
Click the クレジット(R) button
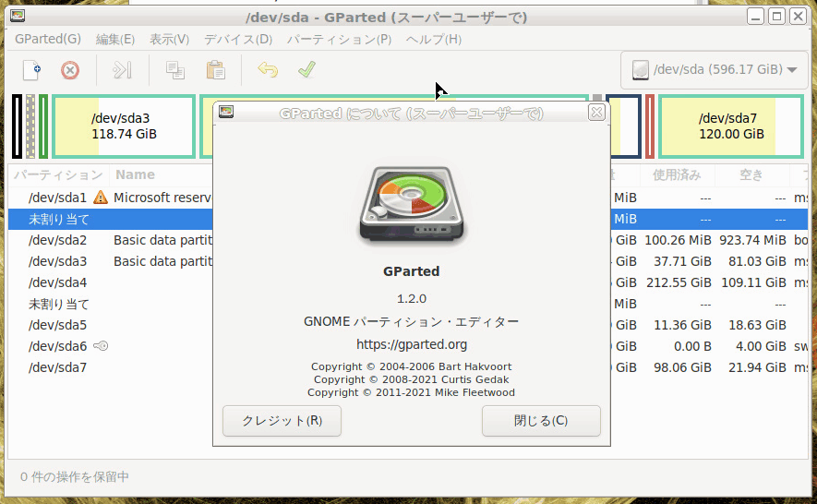pyautogui.click(x=282, y=421)
